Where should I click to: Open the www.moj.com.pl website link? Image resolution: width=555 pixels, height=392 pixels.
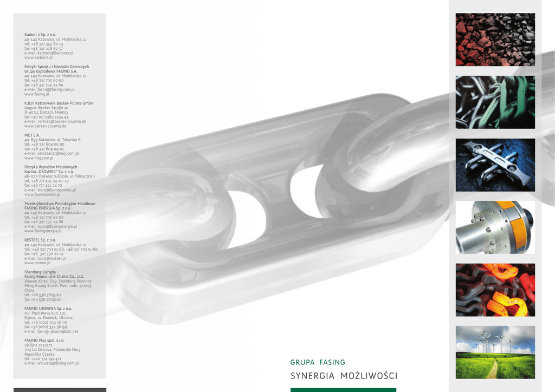[x=39, y=158]
